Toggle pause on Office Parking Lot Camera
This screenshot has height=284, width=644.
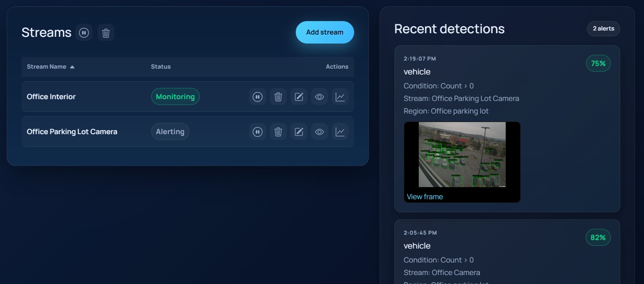(257, 131)
